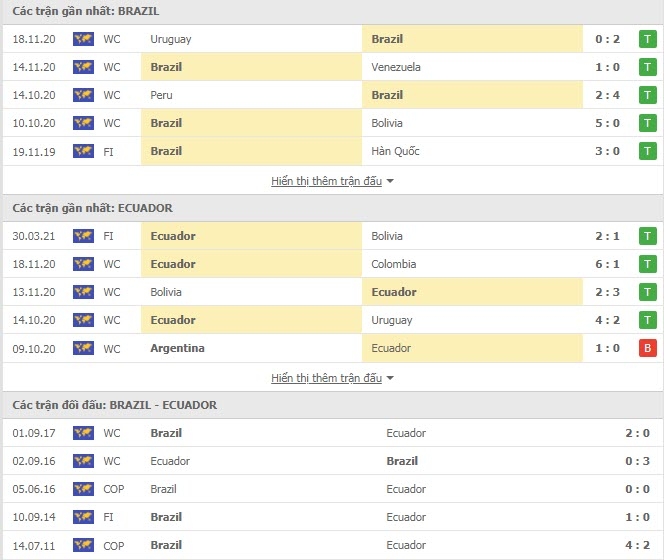Click the Các trận gần nhất: ECUADOR section header
Screen dimensions: 664x560
(x=92, y=208)
